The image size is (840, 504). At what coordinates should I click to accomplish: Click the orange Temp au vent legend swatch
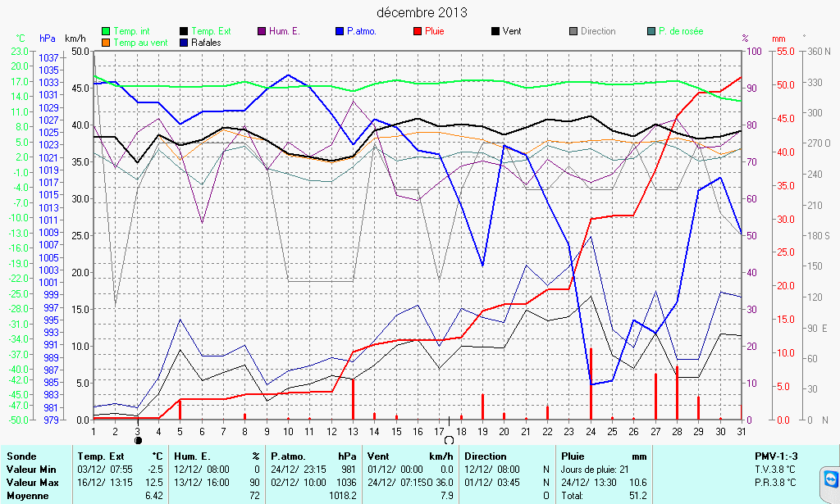tap(106, 43)
